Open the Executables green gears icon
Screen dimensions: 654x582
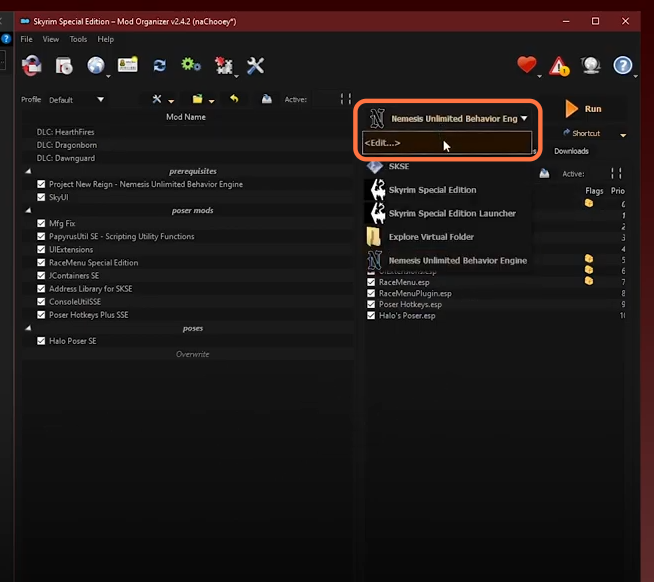(x=191, y=65)
